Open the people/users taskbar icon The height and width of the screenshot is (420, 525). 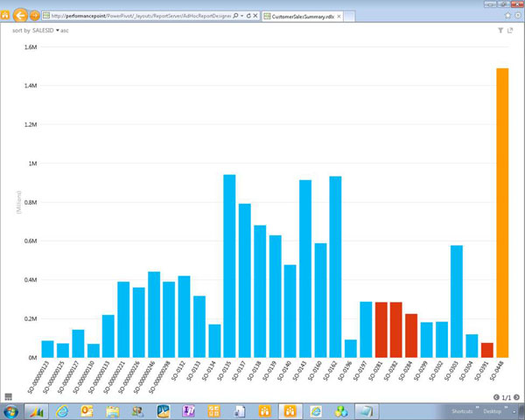138,411
